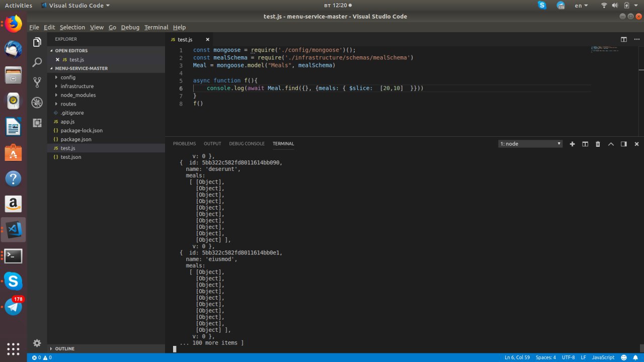Open package.json in the explorer

coord(76,139)
